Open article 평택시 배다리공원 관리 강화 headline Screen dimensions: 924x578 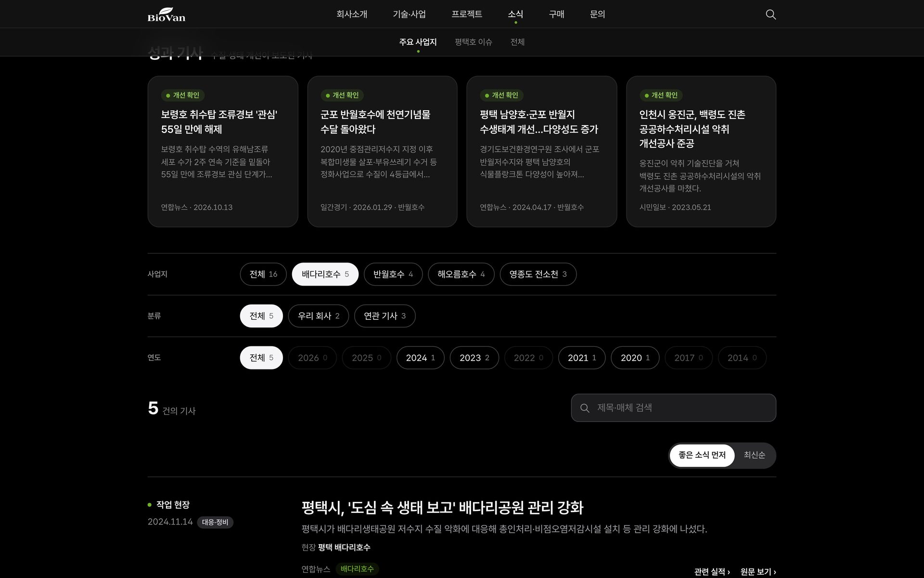click(x=442, y=508)
